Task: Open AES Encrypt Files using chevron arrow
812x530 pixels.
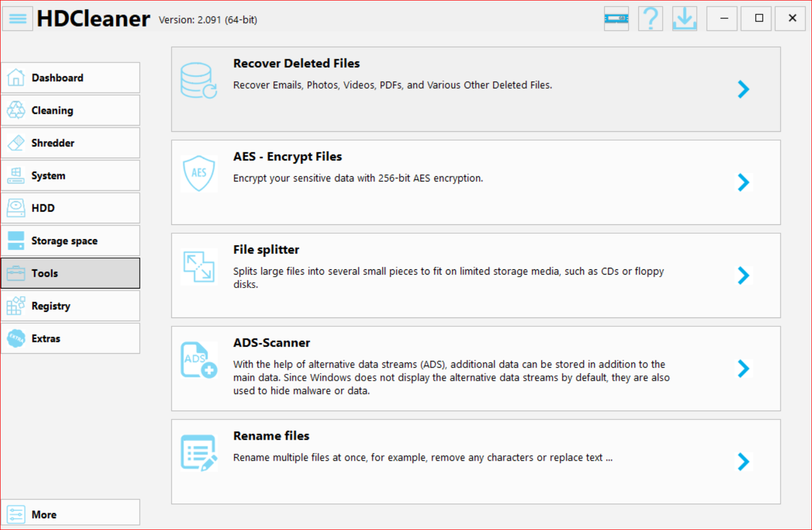Action: (743, 183)
